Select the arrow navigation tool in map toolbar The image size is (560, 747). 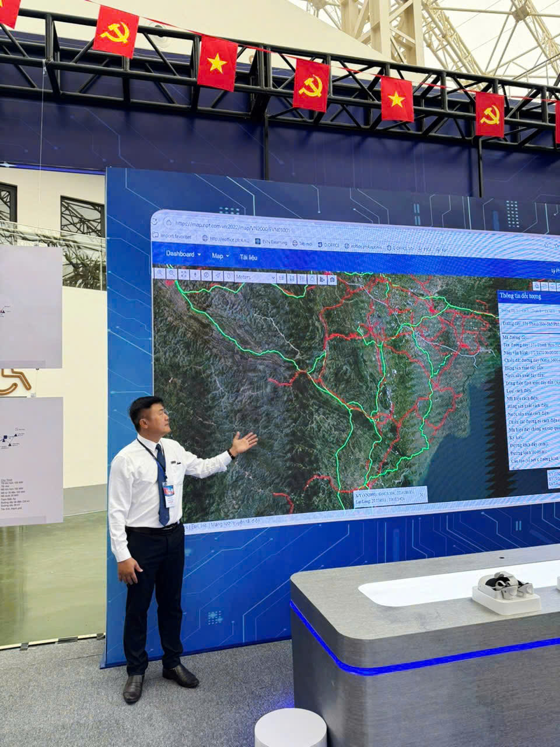pyautogui.click(x=218, y=275)
